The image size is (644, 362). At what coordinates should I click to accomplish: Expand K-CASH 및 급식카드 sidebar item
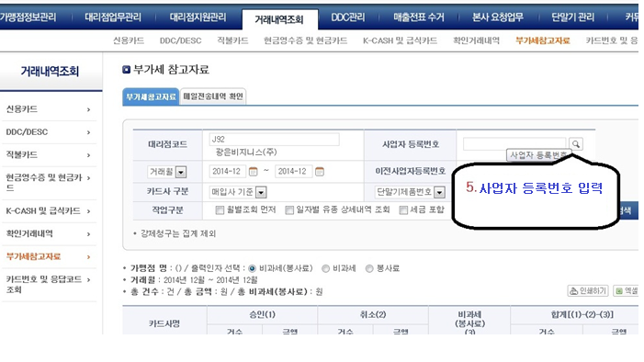(49, 210)
